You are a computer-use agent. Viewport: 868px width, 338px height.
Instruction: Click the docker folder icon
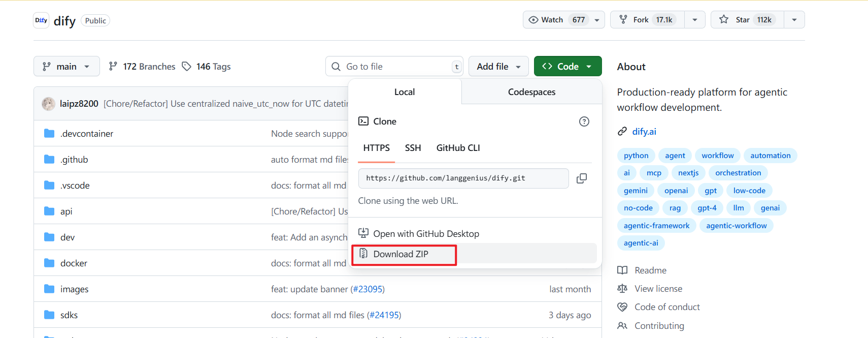[49, 263]
